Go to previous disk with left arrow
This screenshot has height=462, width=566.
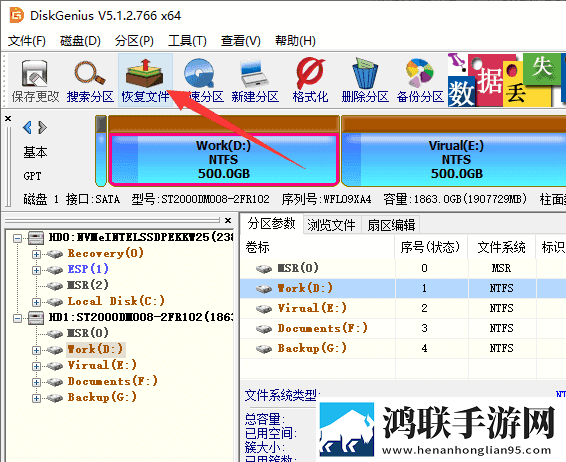click(x=27, y=127)
